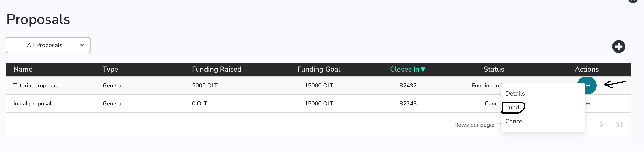Click the plus icon to add proposal
The width and height of the screenshot is (644, 151).
click(618, 46)
